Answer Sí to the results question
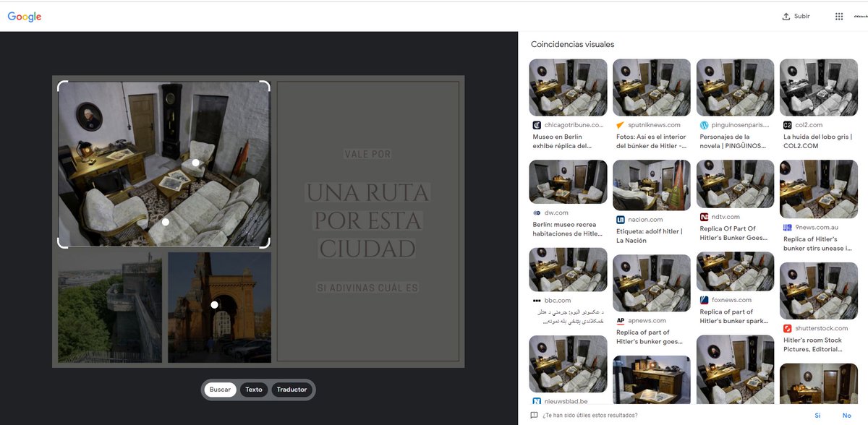Screen dimensions: 868x425 point(817,416)
